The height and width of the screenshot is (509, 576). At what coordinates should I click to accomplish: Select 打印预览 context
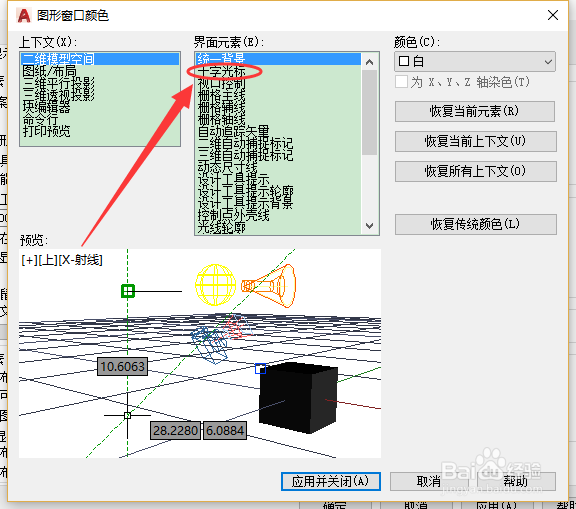[x=46, y=131]
